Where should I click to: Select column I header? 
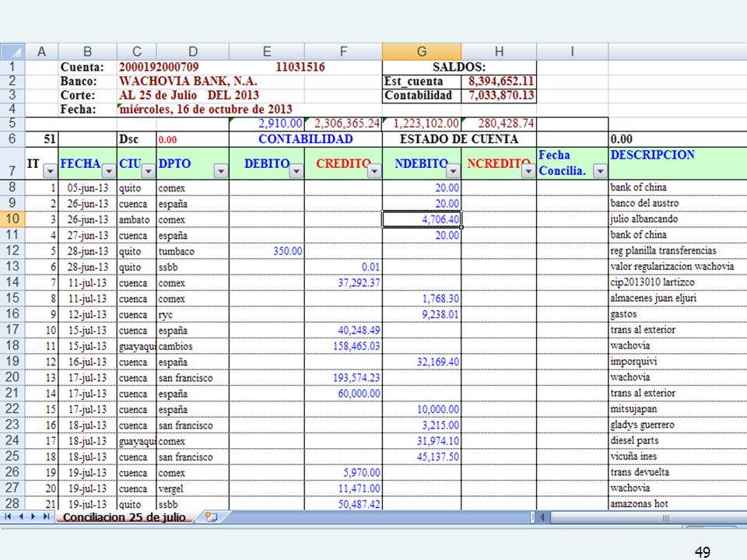pos(572,51)
